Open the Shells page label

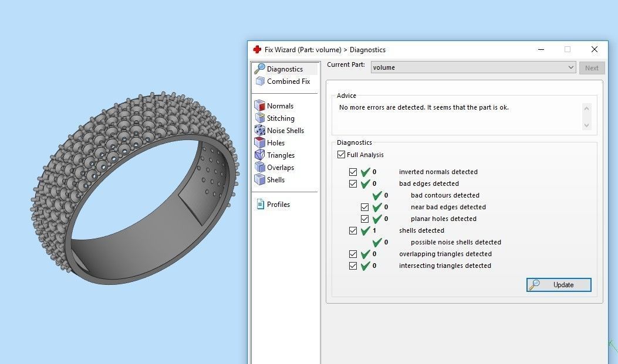point(275,179)
